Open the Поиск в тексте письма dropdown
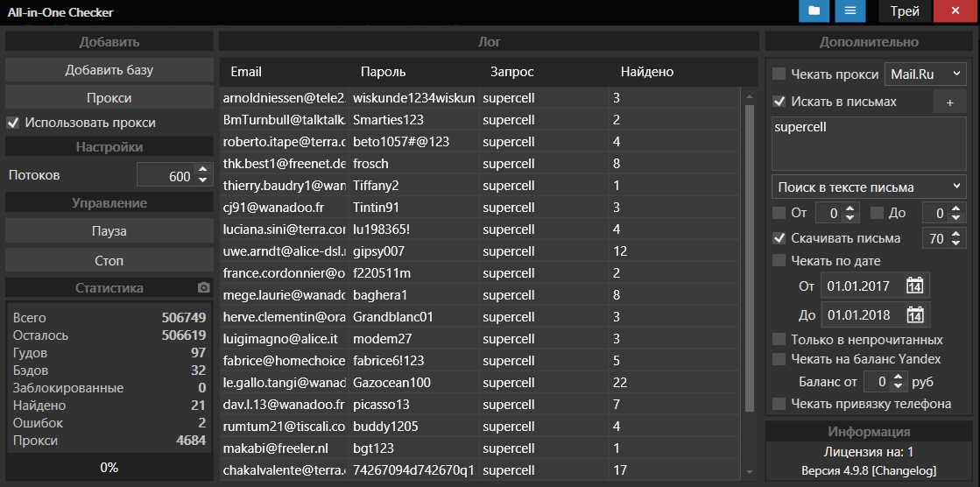 coord(869,187)
